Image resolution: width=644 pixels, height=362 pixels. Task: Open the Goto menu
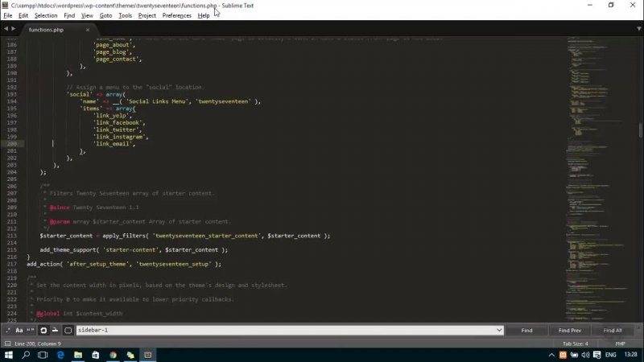(x=105, y=15)
